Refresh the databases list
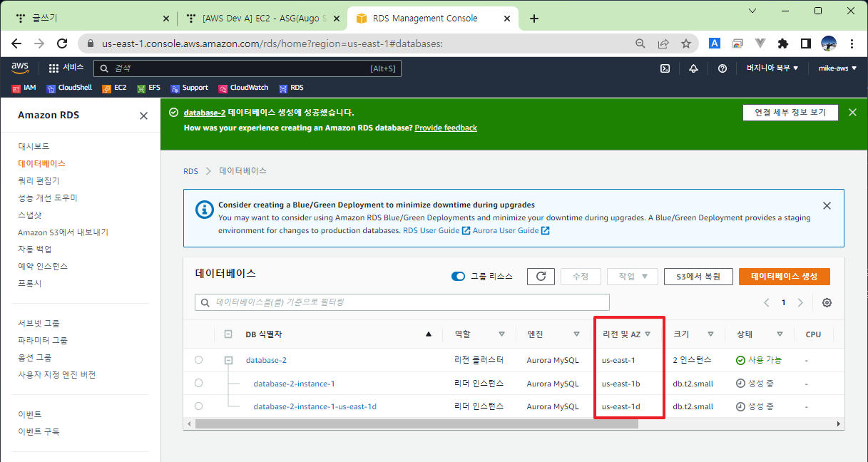868x462 pixels. tap(541, 277)
